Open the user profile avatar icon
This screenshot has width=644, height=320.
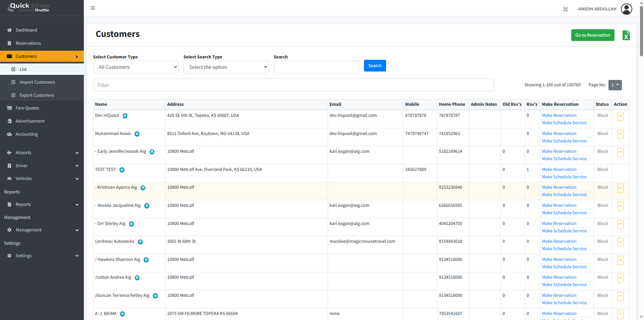pos(626,9)
